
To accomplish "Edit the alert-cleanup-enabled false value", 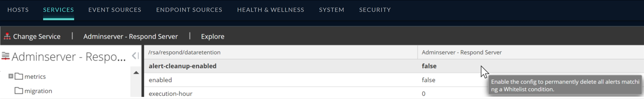I will [429, 66].
